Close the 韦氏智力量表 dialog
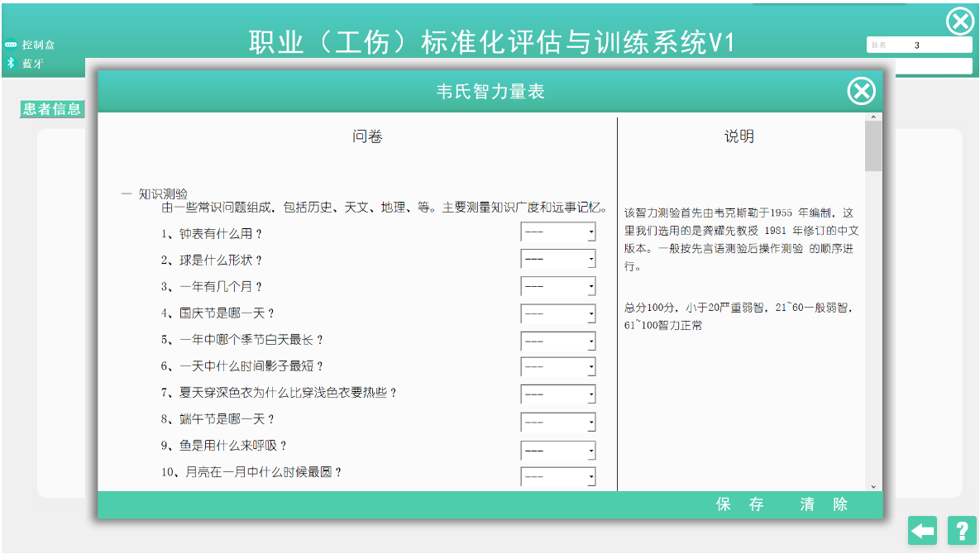This screenshot has height=554, width=980. 861,91
